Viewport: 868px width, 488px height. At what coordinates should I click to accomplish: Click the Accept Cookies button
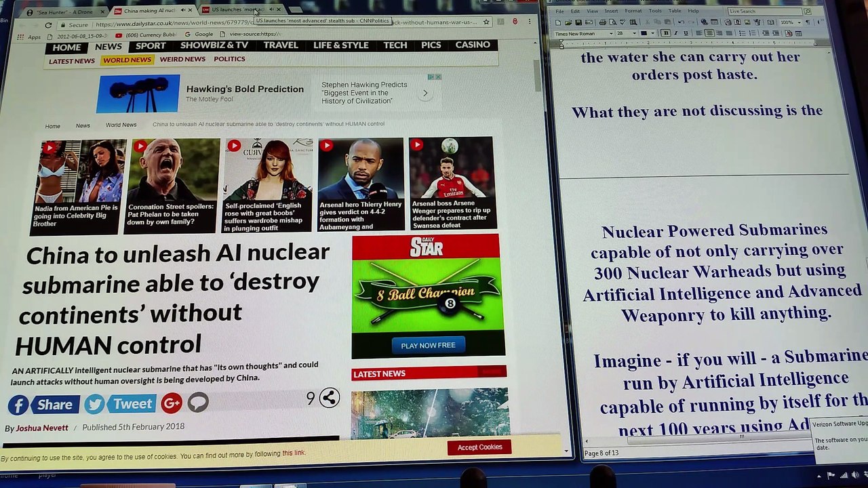point(479,447)
